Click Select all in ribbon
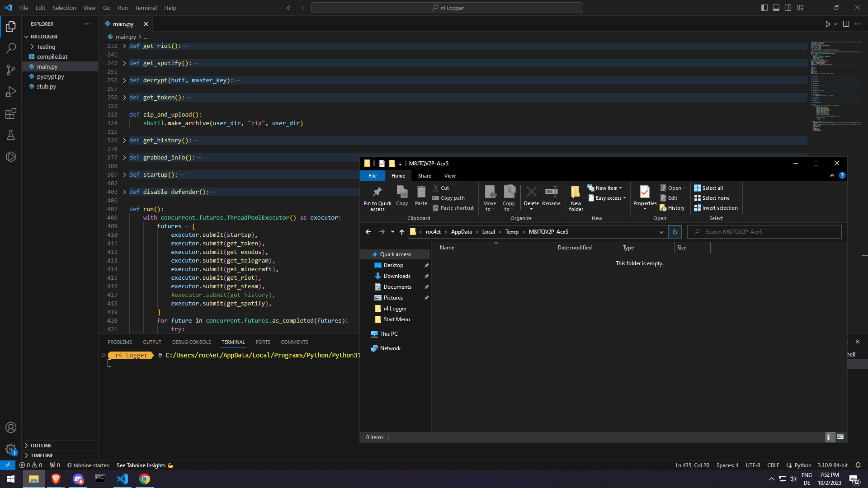The image size is (868, 488). [x=708, y=188]
